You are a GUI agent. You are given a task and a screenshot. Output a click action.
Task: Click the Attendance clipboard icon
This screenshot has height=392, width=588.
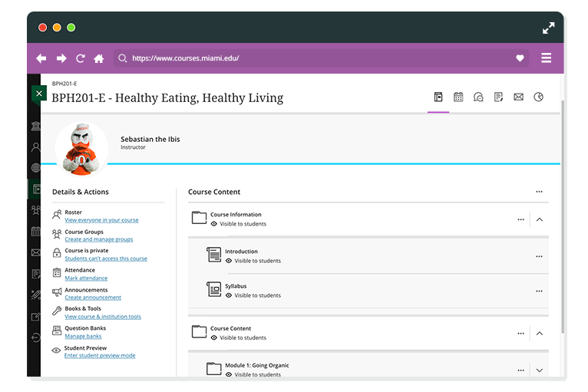[57, 272]
